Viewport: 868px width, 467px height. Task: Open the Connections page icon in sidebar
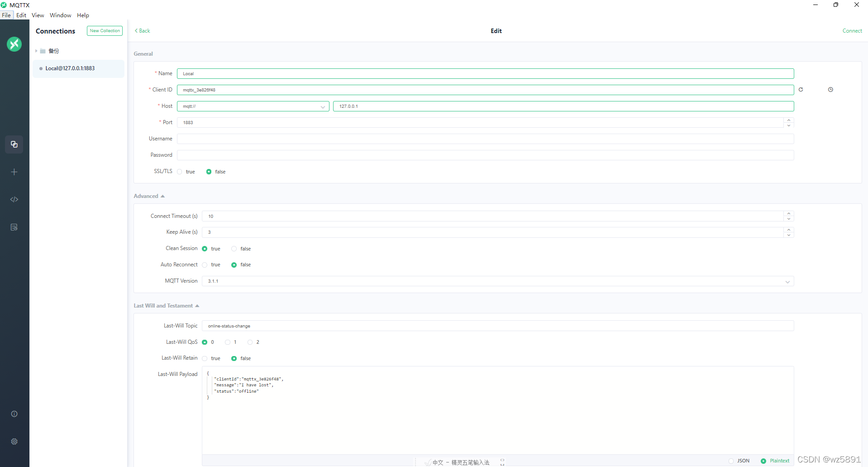[14, 144]
